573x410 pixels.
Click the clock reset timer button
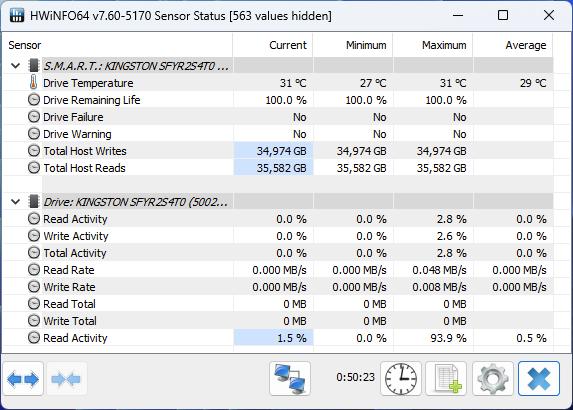(x=401, y=379)
